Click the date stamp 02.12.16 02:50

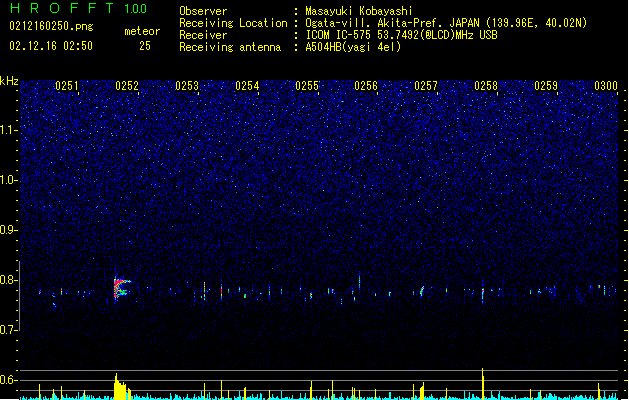tap(51, 46)
